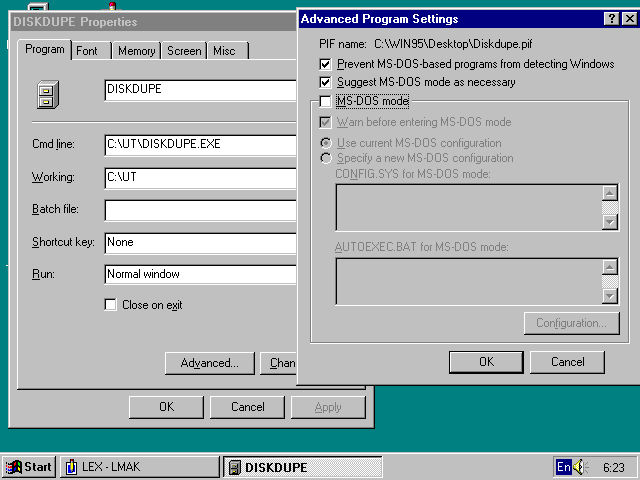Click the speaker volume icon in system tray

pyautogui.click(x=581, y=467)
